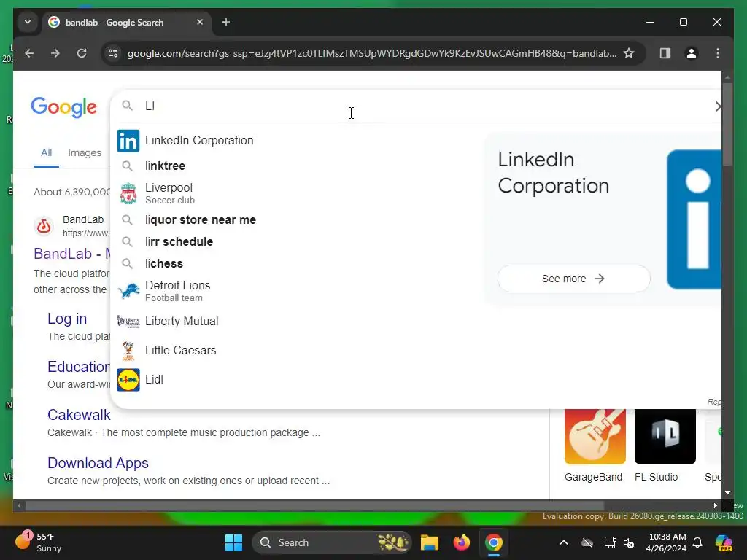
Task: Open a new browser tab
Action: coord(226,22)
